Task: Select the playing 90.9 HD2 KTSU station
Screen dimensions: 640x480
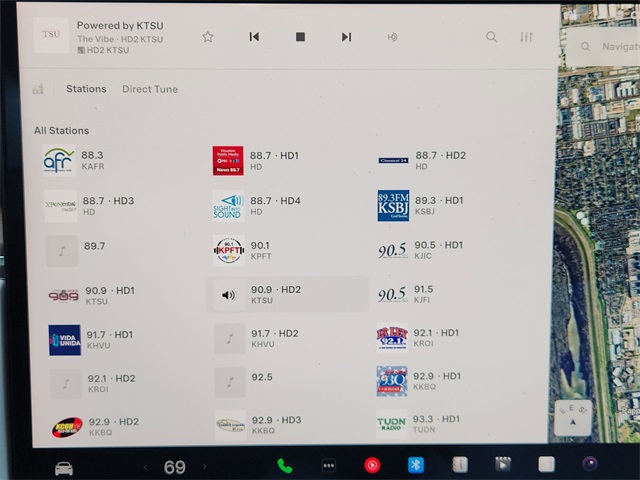Action: point(288,294)
